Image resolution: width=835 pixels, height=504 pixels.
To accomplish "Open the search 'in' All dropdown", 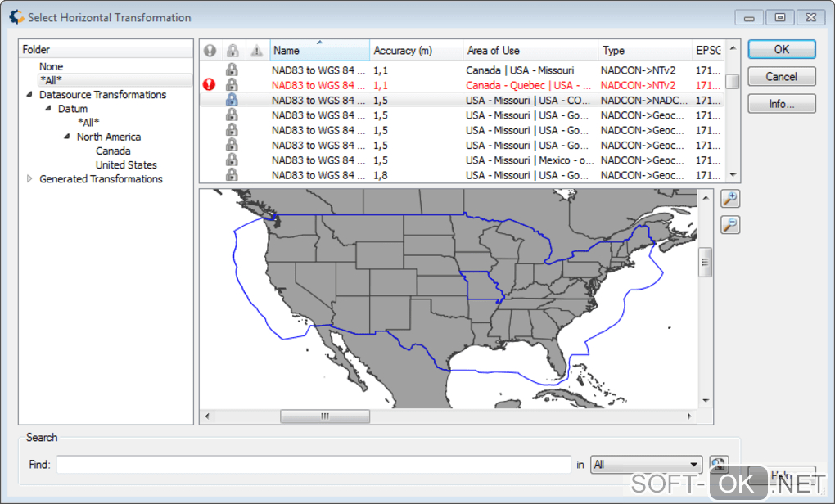I will [x=646, y=465].
